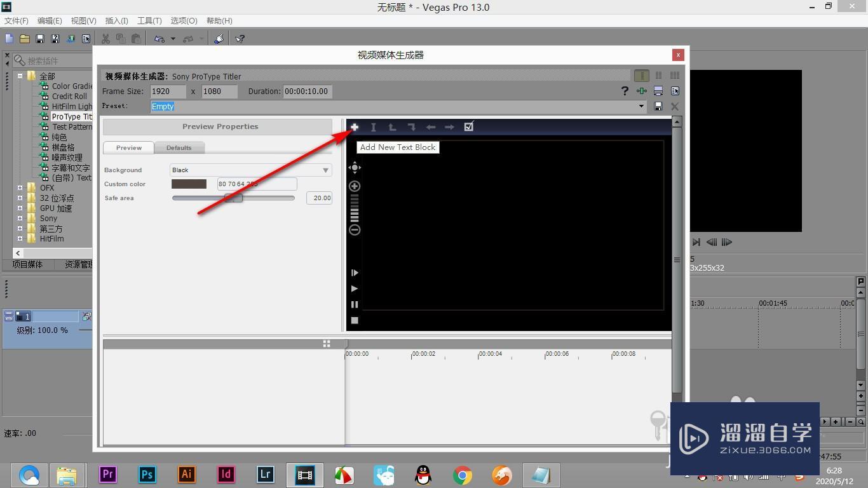The width and height of the screenshot is (868, 488).
Task: Expand the OFX folder in the tree
Action: coord(20,188)
